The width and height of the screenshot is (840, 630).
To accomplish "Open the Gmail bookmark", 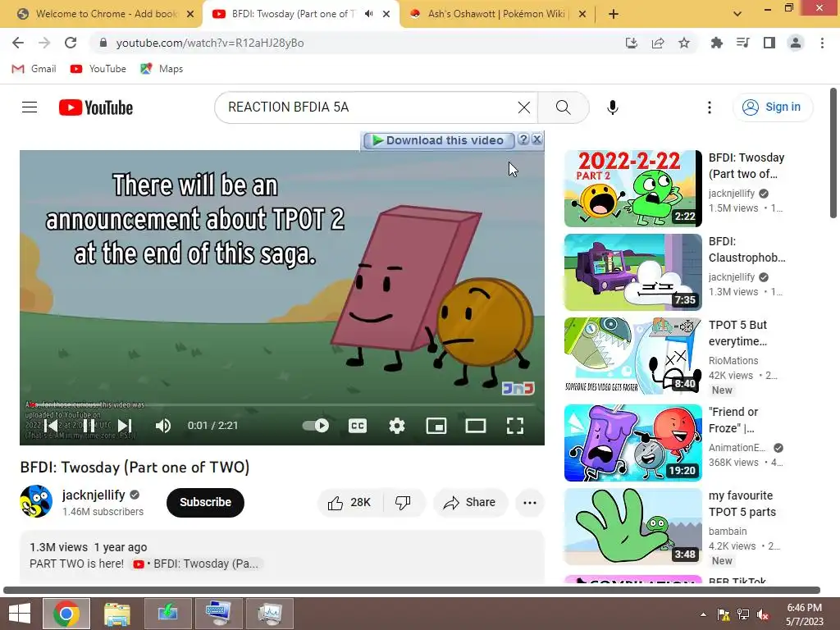I will coord(34,69).
